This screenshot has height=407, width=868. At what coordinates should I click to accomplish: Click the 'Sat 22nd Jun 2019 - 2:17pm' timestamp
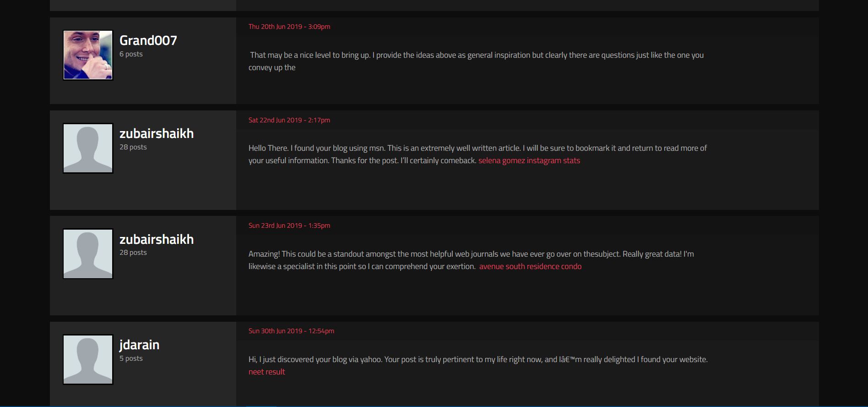coord(289,120)
